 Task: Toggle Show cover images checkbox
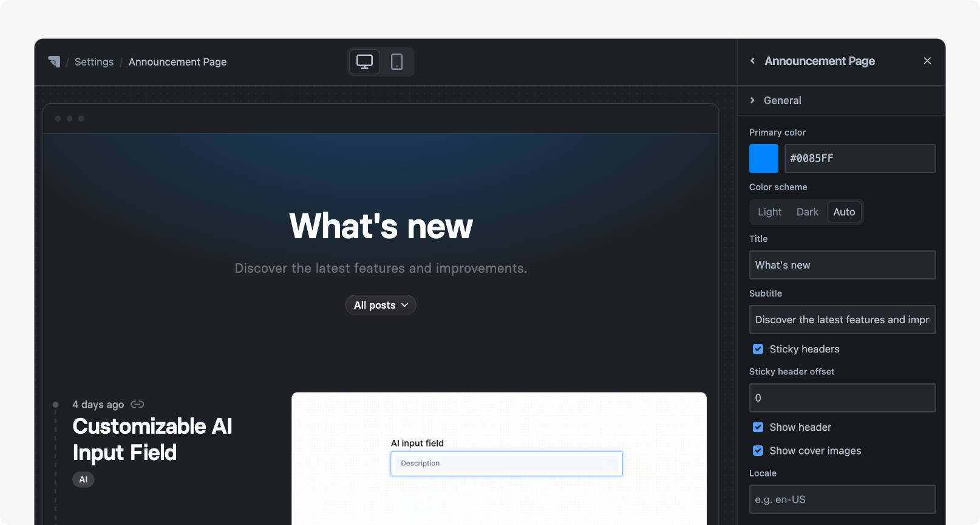[758, 451]
